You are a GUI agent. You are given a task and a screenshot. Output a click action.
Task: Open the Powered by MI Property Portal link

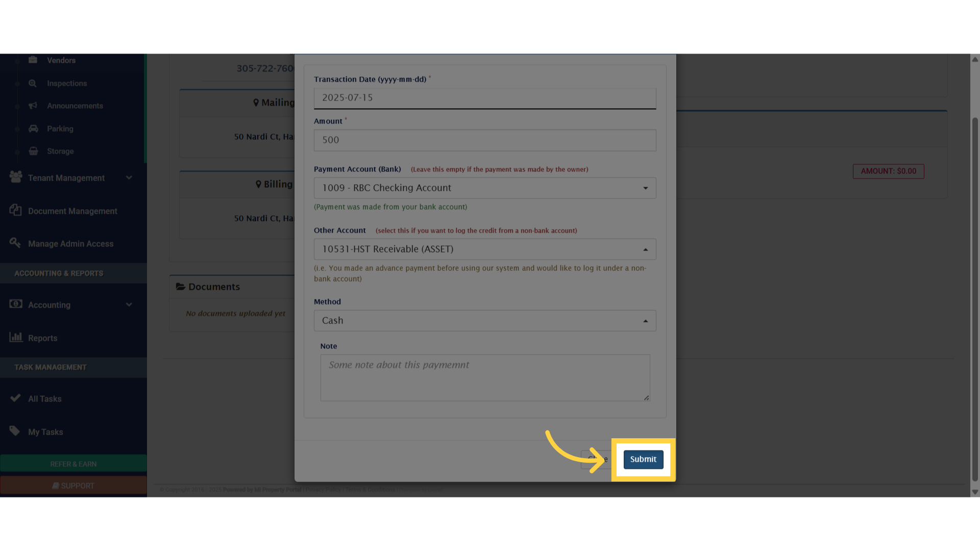click(262, 490)
